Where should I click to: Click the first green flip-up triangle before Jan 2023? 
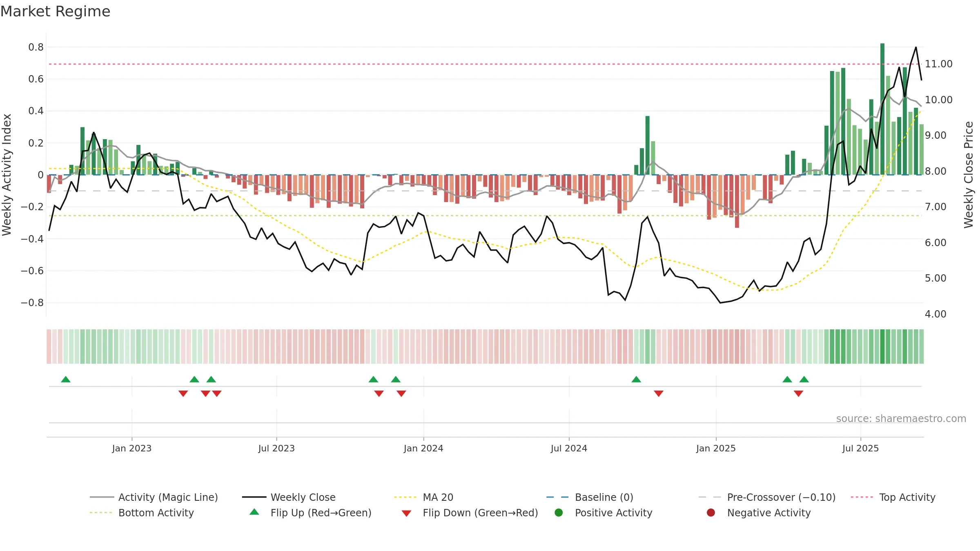(66, 380)
